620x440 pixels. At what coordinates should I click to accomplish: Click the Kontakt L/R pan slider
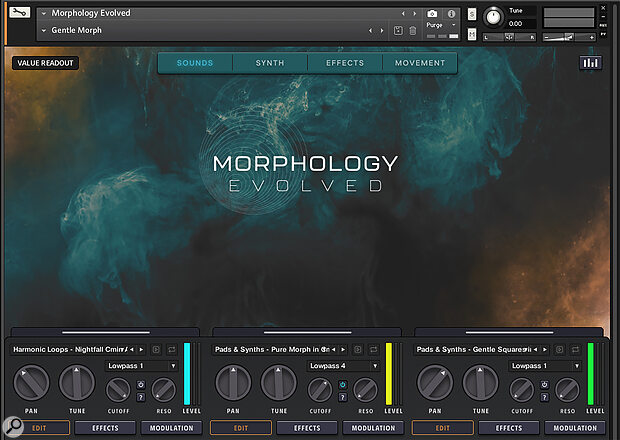[x=509, y=37]
